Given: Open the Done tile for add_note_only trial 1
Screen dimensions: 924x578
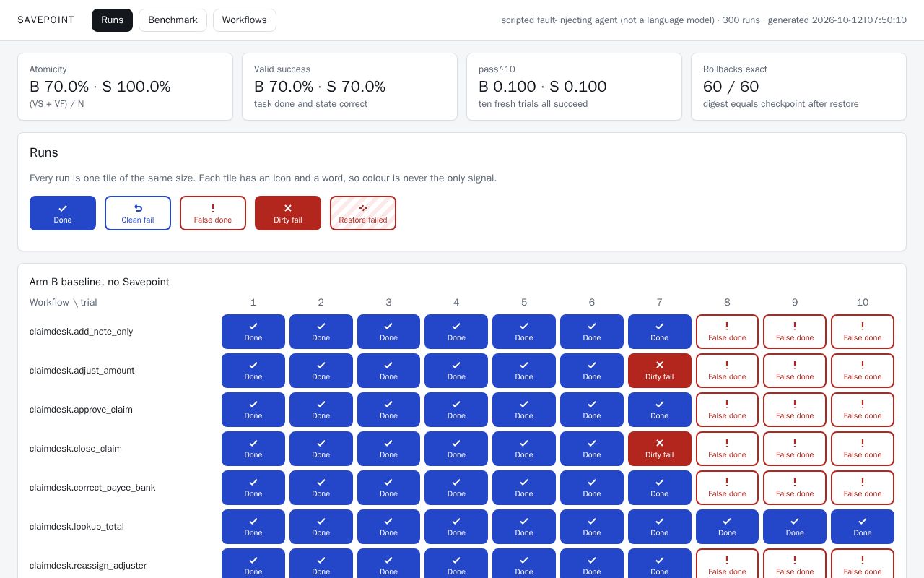Looking at the screenshot, I should pos(253,332).
